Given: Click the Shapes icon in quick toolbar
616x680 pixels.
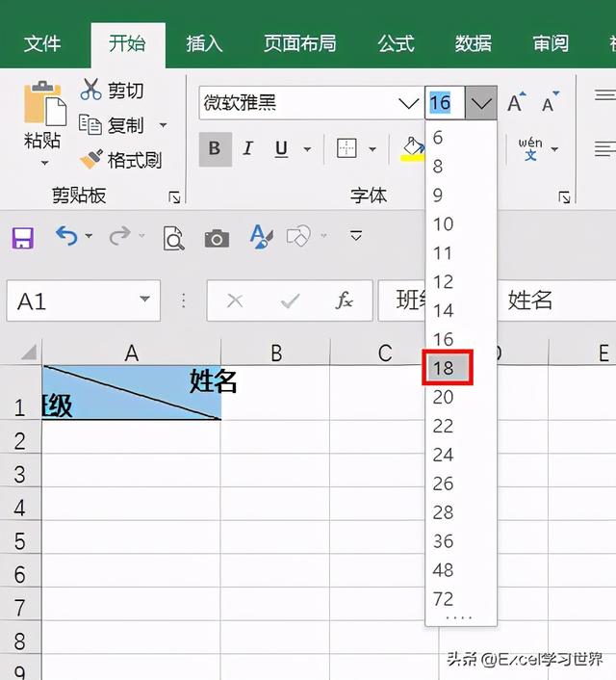Looking at the screenshot, I should click(298, 236).
